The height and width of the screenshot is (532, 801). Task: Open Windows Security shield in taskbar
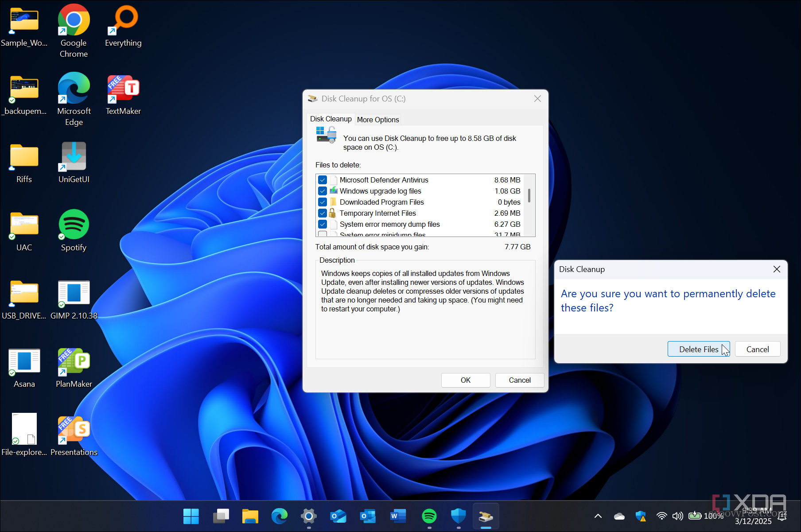click(x=458, y=516)
